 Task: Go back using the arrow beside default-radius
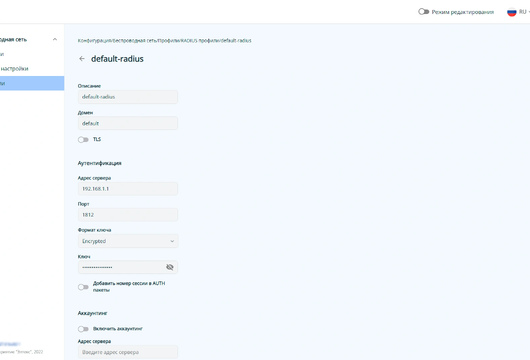[x=82, y=59]
